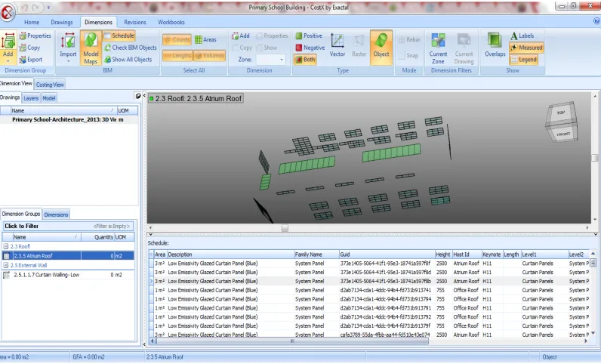Switch to Dimensions panel tab

tap(56, 214)
